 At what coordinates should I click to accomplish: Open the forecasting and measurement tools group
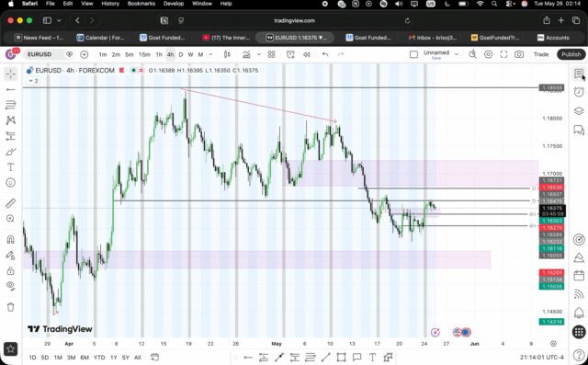tap(10, 136)
